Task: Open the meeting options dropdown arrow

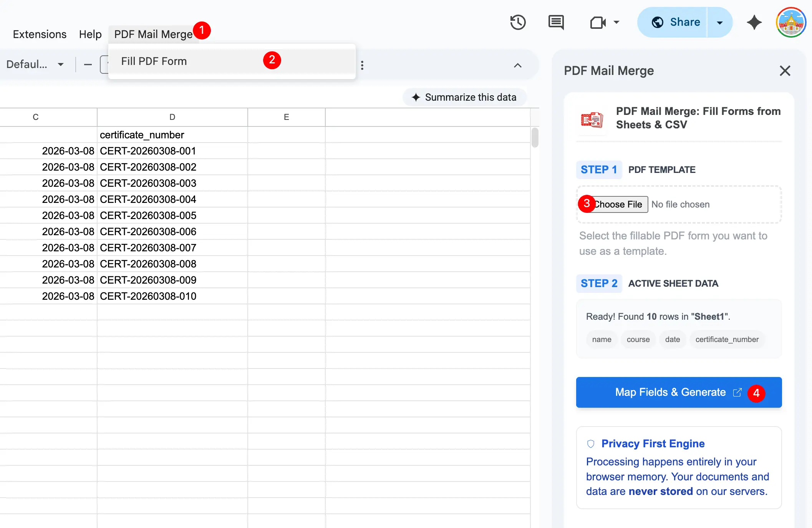Action: pos(616,22)
